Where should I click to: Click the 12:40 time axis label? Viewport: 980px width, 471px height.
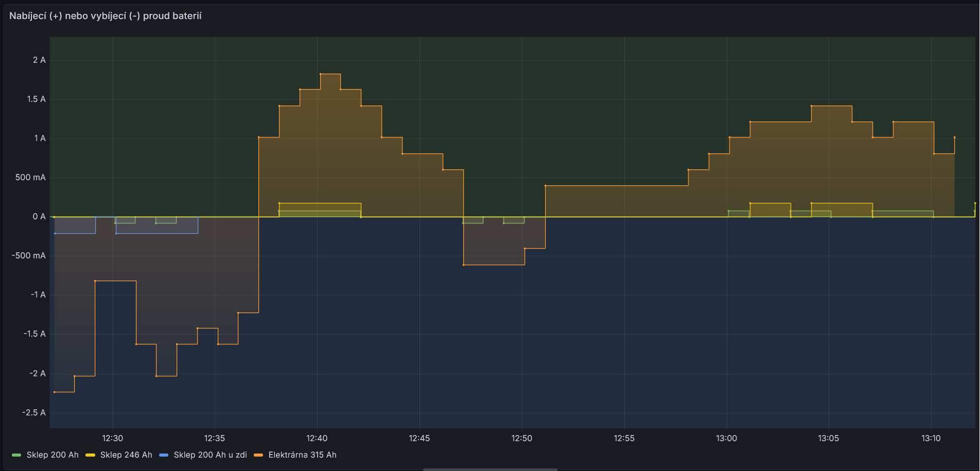click(317, 439)
